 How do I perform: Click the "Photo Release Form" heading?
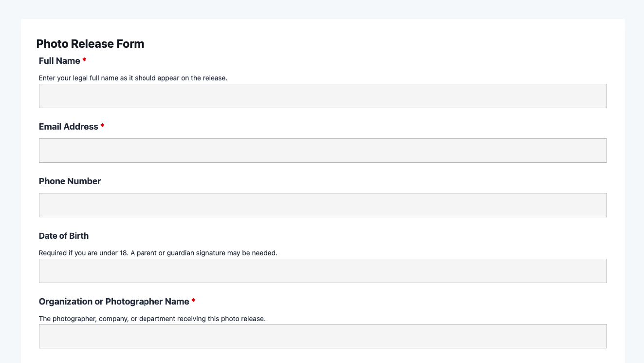tap(90, 44)
